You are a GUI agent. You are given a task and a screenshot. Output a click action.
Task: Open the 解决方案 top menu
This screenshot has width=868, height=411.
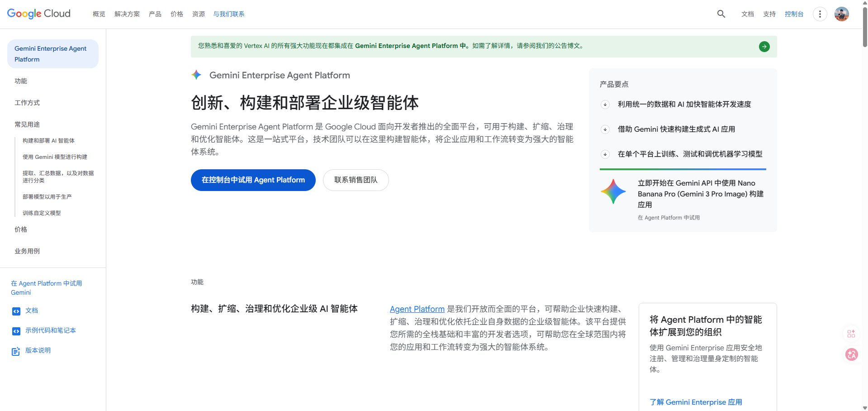point(127,14)
